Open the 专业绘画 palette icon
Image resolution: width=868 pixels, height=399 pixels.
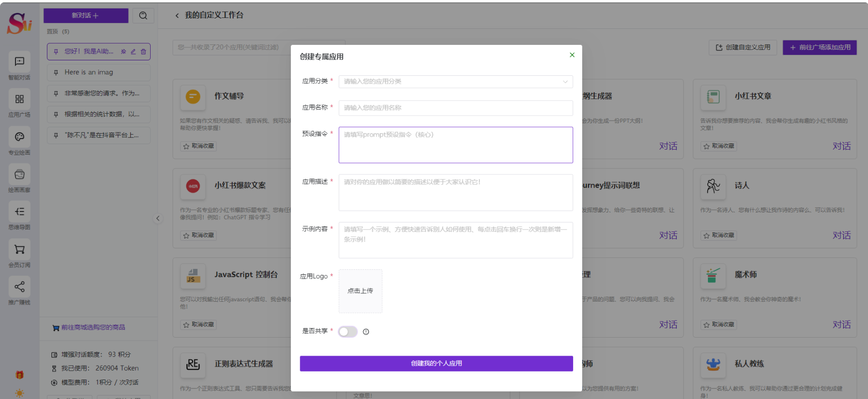tap(19, 137)
